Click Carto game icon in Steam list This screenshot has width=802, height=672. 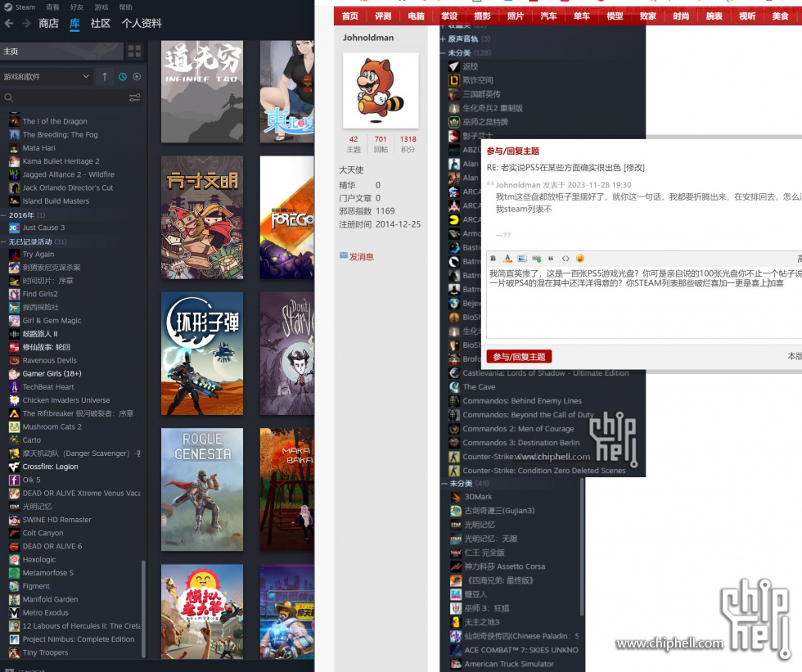click(x=15, y=440)
